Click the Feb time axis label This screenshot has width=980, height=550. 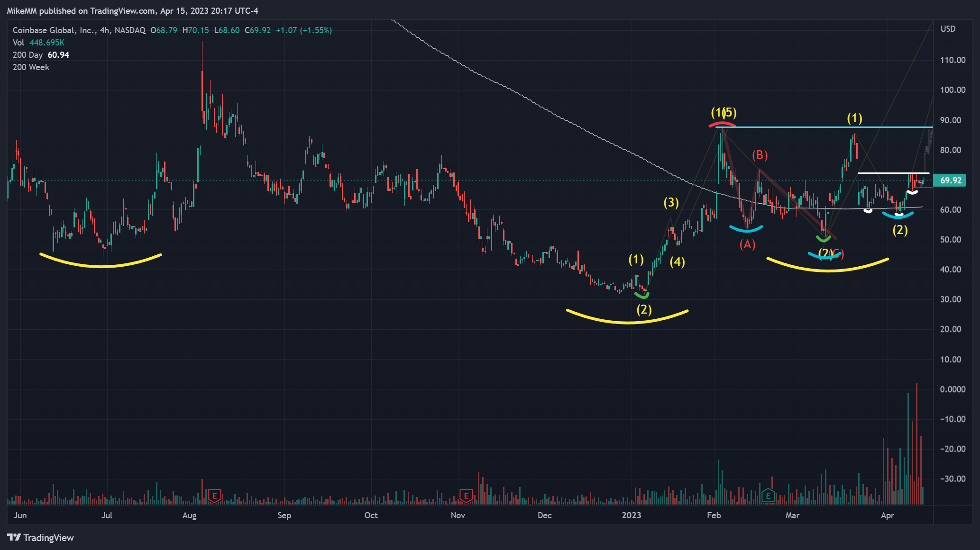(714, 515)
